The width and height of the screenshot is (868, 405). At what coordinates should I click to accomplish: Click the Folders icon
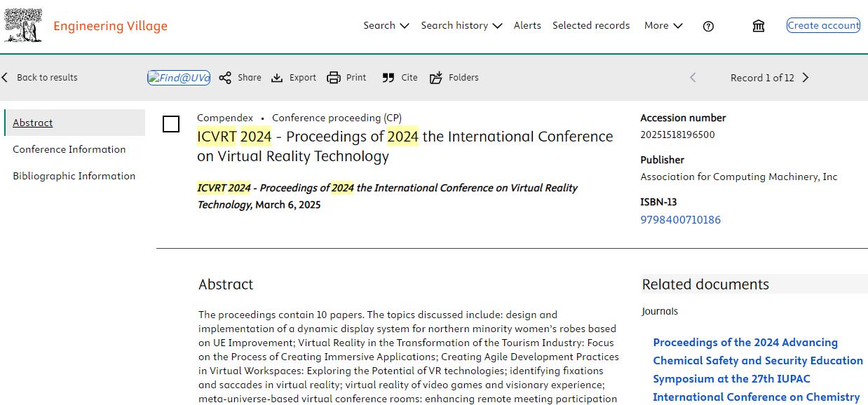436,78
